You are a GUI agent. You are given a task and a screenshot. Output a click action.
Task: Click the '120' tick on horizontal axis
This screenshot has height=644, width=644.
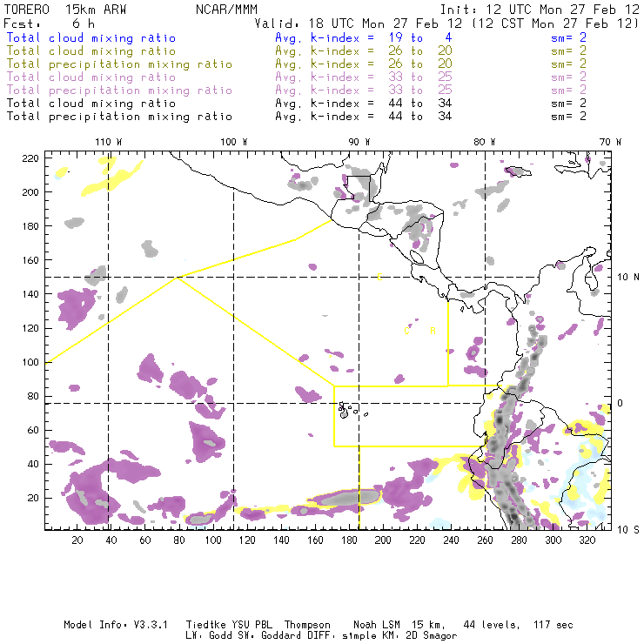[247, 540]
